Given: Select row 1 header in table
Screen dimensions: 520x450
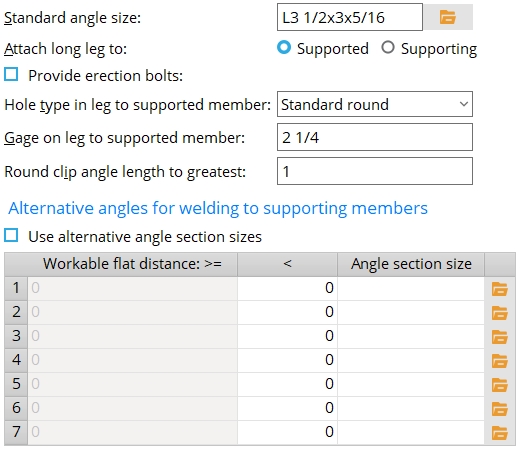Looking at the screenshot, I should point(16,288).
